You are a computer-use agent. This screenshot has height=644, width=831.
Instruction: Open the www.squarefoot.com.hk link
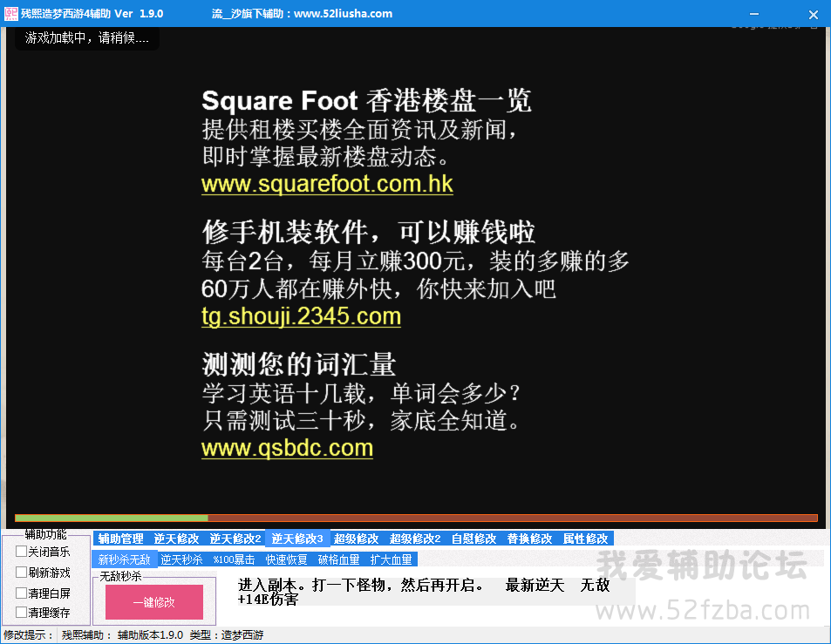[x=327, y=184]
